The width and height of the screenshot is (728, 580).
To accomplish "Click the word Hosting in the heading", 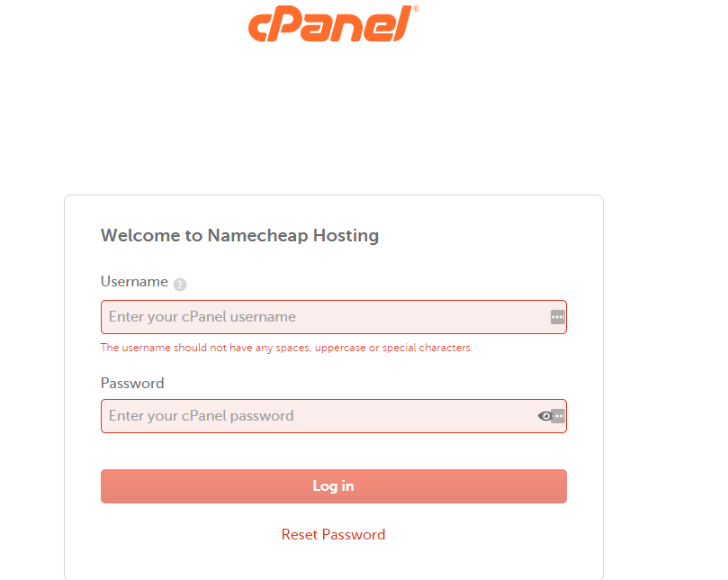I will [x=346, y=236].
